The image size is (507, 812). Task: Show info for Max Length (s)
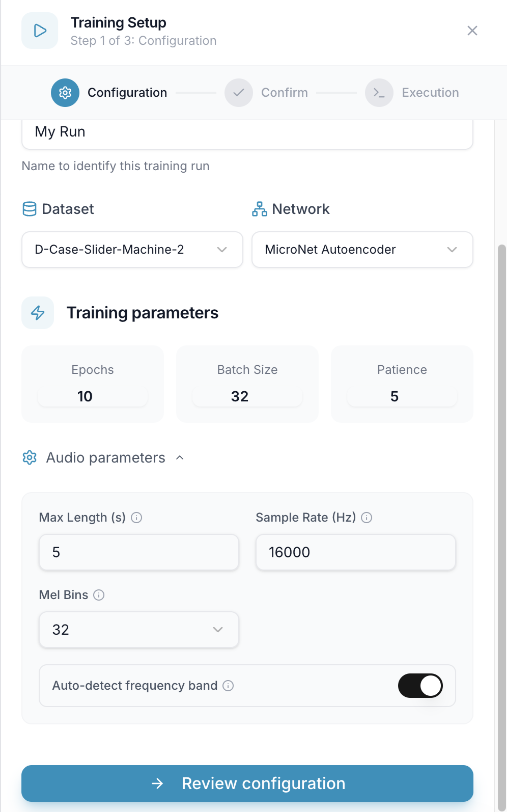(136, 518)
